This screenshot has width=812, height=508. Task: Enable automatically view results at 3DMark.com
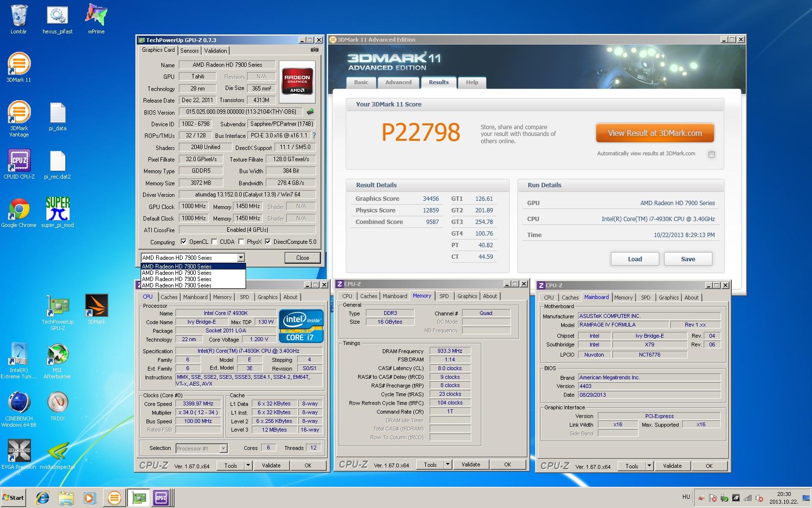(711, 154)
